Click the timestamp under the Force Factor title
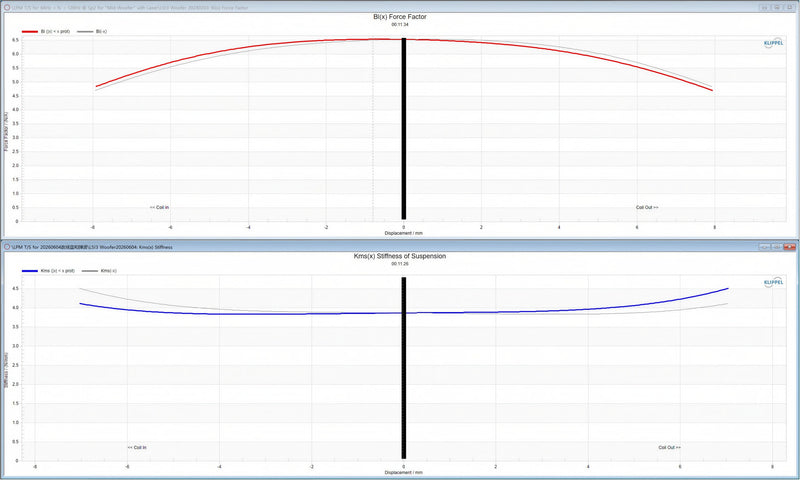Screen dimensions: 800x480 (x=400, y=24)
